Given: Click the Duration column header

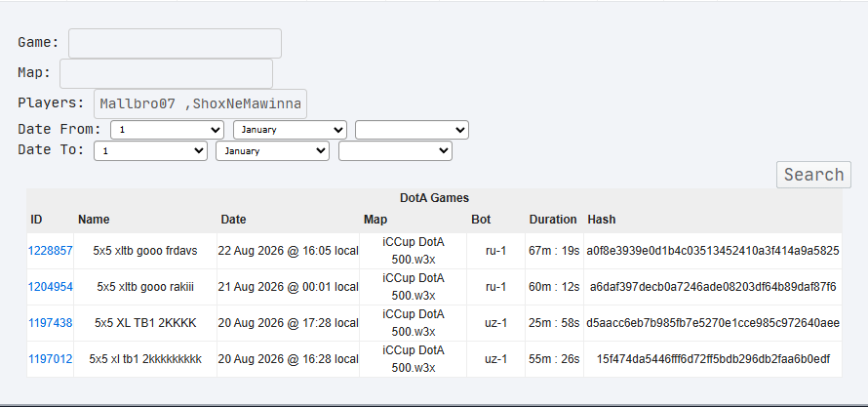Looking at the screenshot, I should click(553, 220).
